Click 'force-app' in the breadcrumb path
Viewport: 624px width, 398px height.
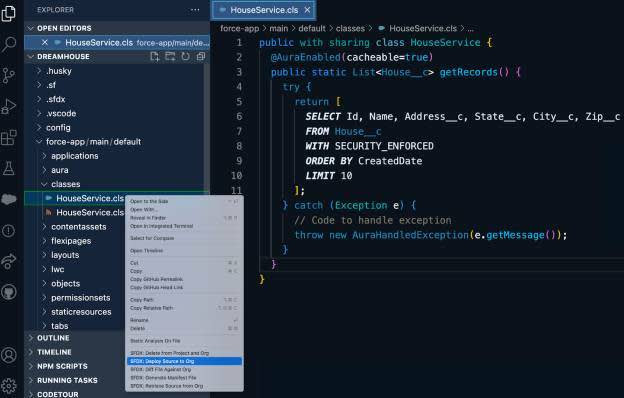[x=240, y=29]
